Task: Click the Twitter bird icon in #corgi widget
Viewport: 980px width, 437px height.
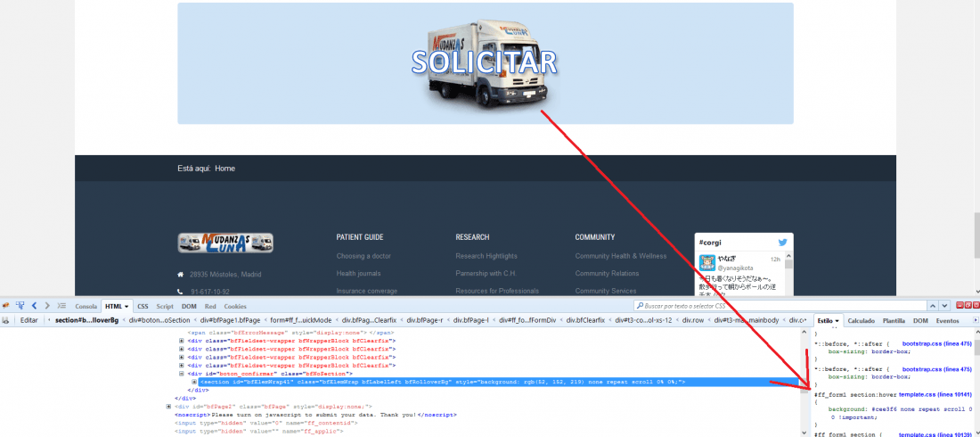Action: pos(782,243)
